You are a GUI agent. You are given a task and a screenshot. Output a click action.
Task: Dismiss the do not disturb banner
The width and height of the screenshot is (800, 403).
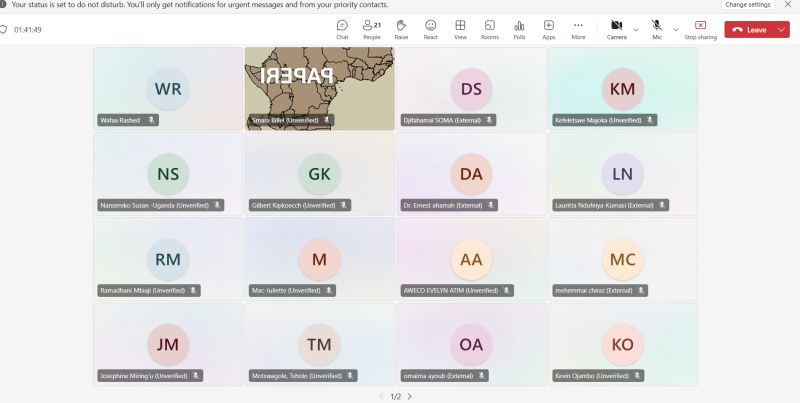tap(788, 4)
